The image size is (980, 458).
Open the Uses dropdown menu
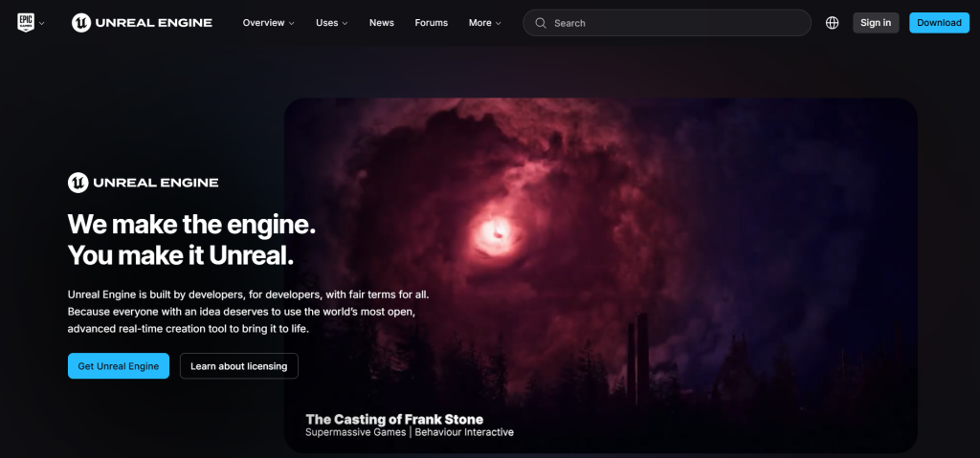(331, 23)
